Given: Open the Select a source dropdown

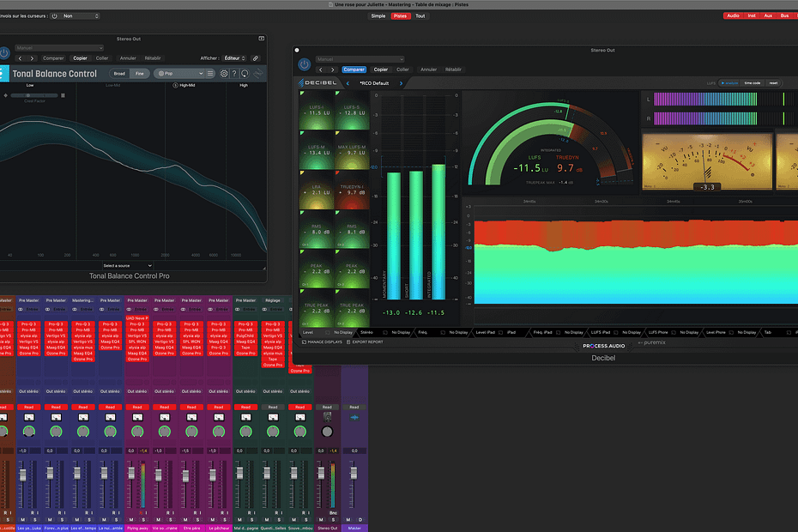Looking at the screenshot, I should click(127, 266).
